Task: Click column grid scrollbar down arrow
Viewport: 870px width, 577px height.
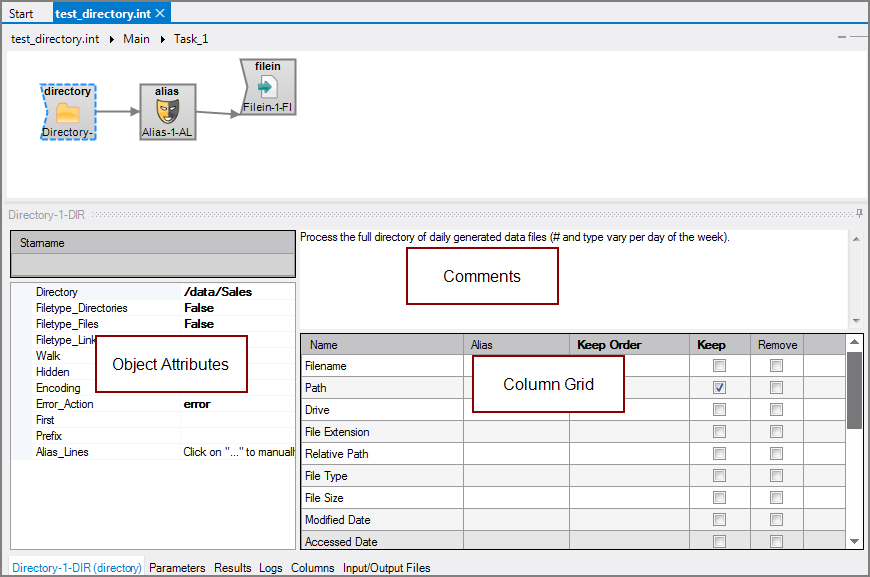Action: 854,541
